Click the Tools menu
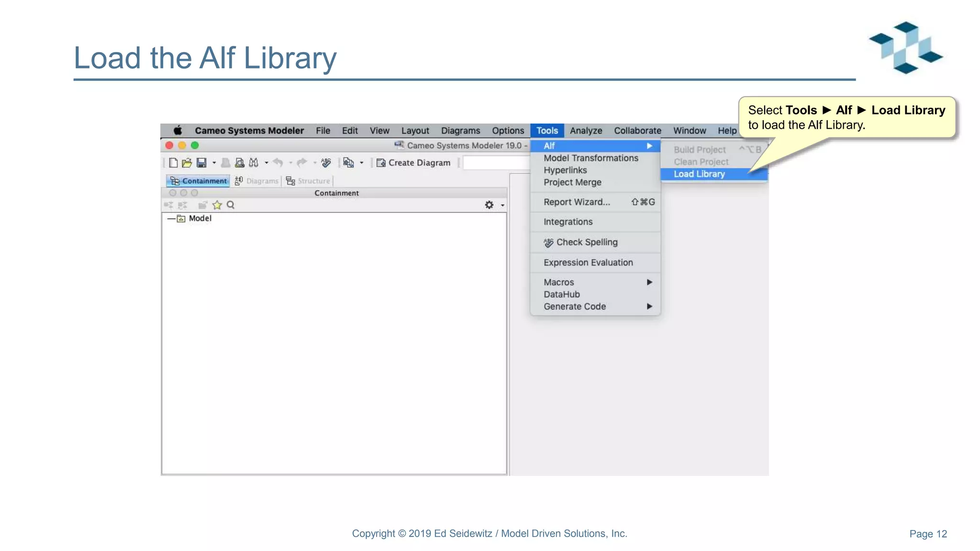 click(x=547, y=131)
